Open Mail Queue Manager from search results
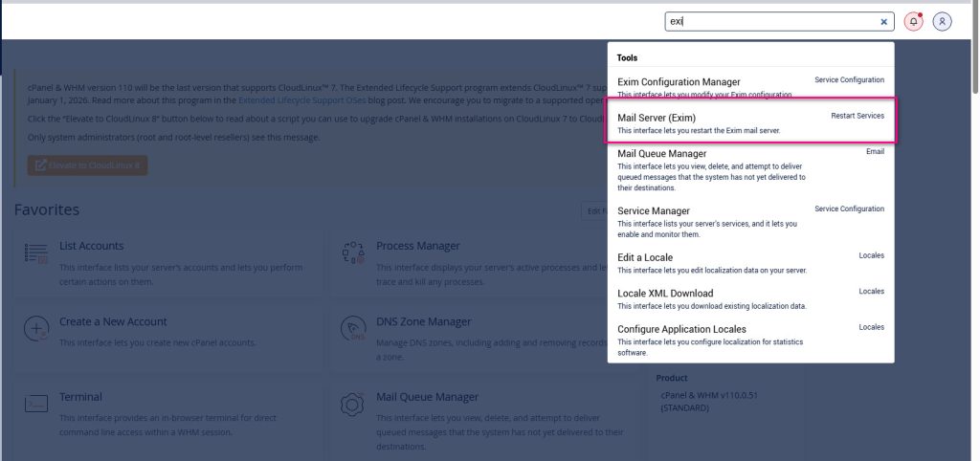Image resolution: width=980 pixels, height=461 pixels. (x=661, y=153)
